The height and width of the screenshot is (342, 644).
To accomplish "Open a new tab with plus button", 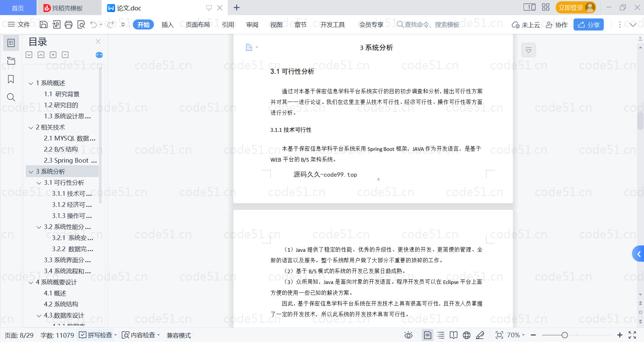I will [237, 7].
